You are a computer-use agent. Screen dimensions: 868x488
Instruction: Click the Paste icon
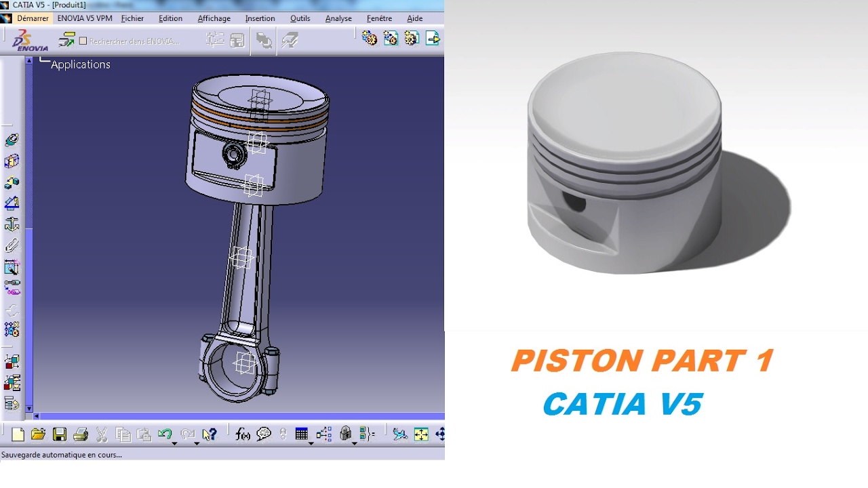(144, 434)
